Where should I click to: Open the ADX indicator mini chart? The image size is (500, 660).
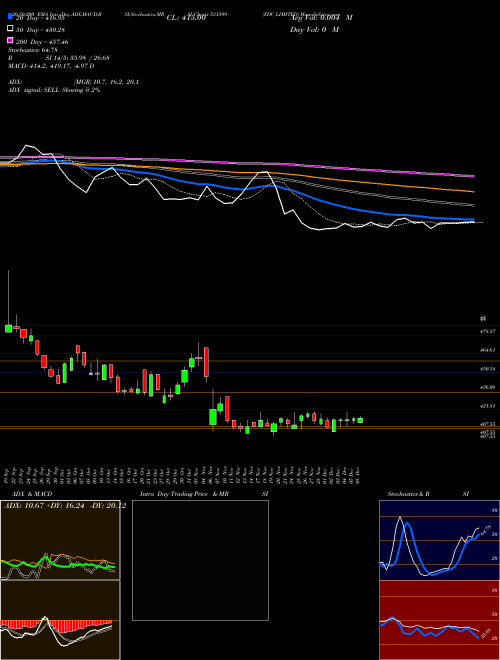click(x=60, y=540)
